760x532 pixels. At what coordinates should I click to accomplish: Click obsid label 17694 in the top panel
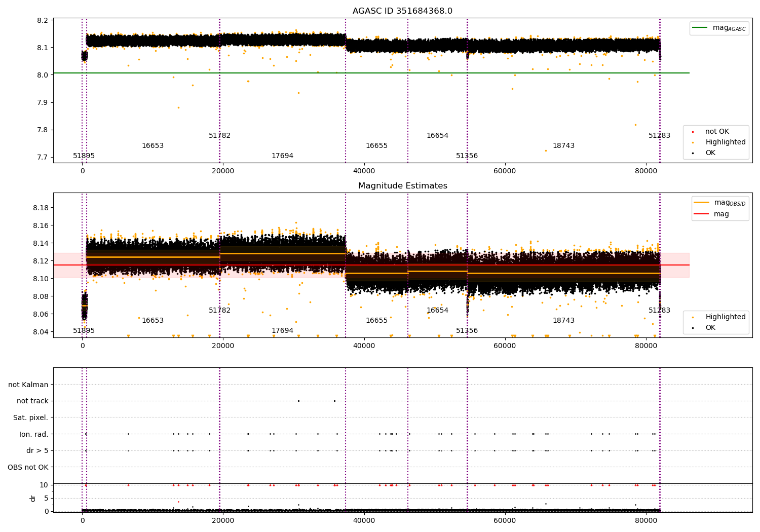[x=282, y=156]
